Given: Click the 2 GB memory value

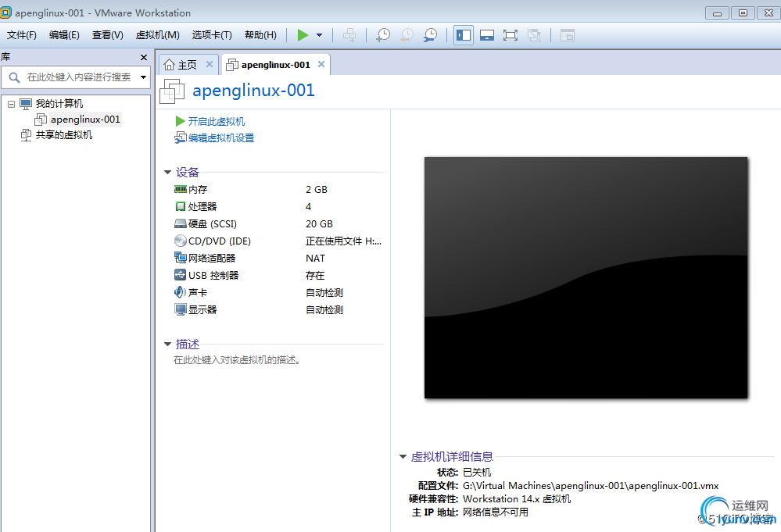Looking at the screenshot, I should pos(317,190).
